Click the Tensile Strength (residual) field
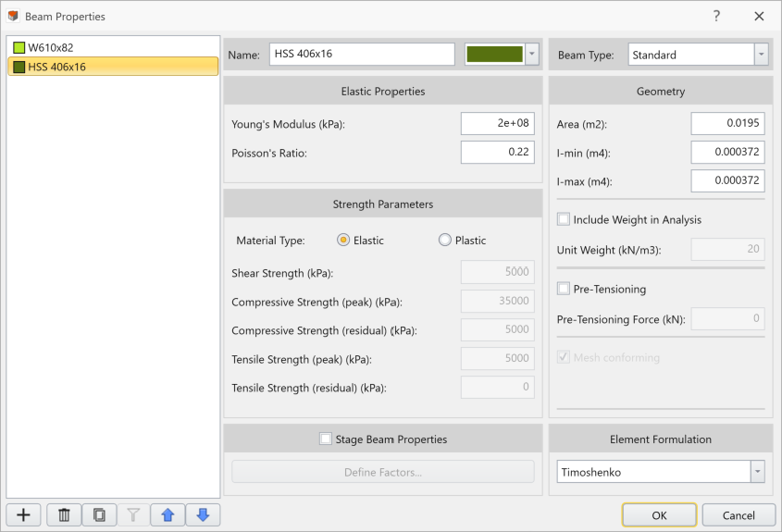The height and width of the screenshot is (532, 782). [x=498, y=388]
